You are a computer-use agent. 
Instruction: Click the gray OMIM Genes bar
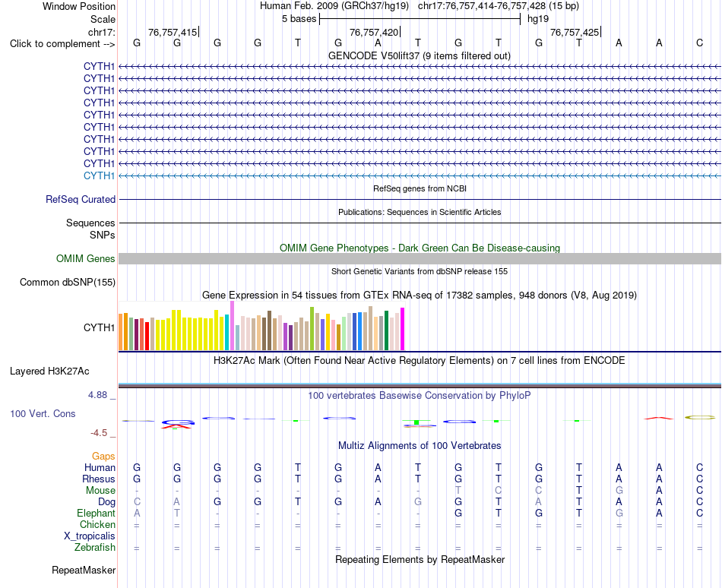click(x=420, y=258)
